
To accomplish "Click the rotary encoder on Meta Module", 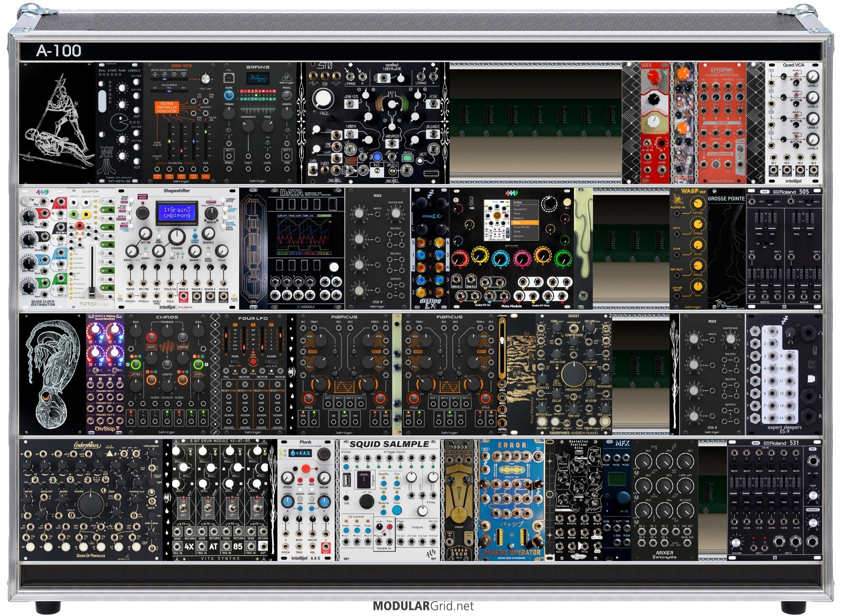I will click(x=550, y=204).
